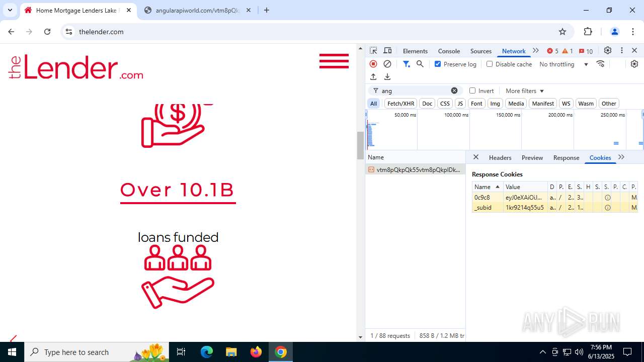Image resolution: width=644 pixels, height=362 pixels.
Task: Close the request details pane
Action: (x=476, y=157)
